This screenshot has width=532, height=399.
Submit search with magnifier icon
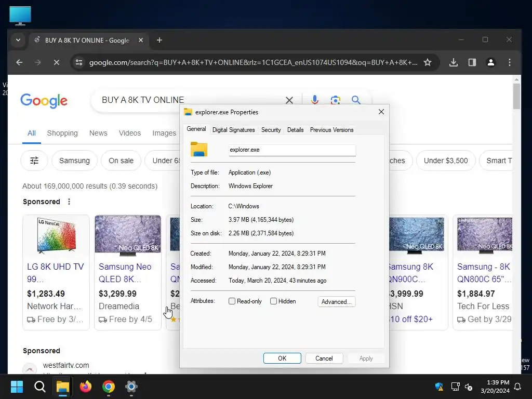pyautogui.click(x=356, y=100)
